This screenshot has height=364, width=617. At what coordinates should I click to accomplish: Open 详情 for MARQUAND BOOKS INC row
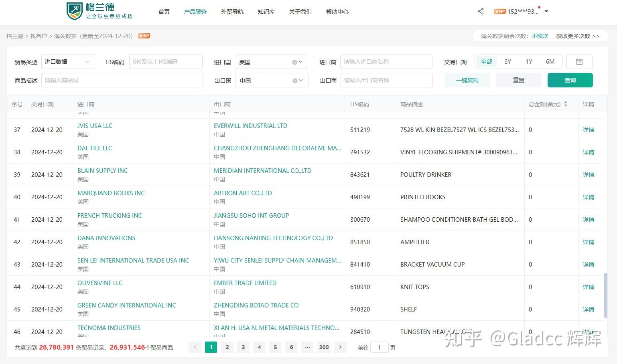(589, 197)
